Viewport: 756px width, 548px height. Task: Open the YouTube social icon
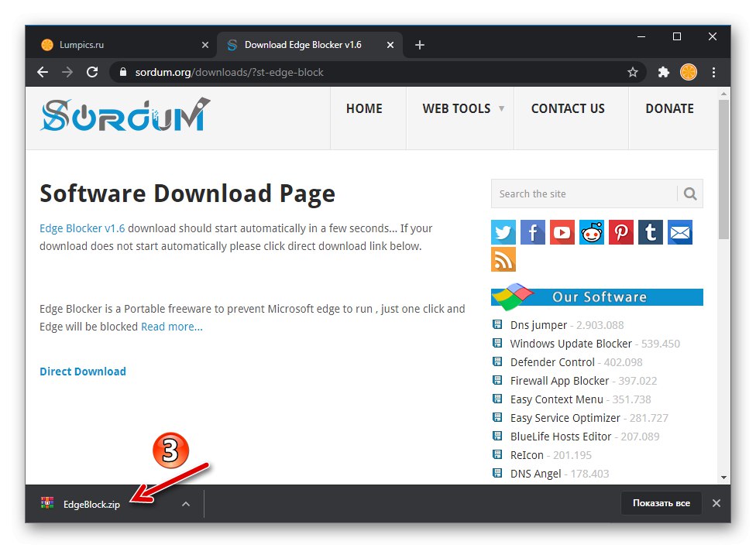562,232
